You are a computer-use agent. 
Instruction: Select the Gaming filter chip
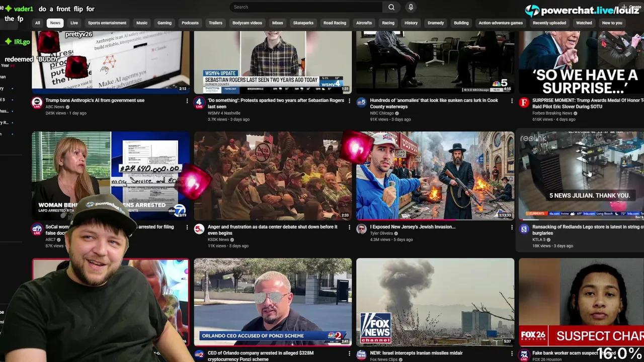pyautogui.click(x=165, y=23)
